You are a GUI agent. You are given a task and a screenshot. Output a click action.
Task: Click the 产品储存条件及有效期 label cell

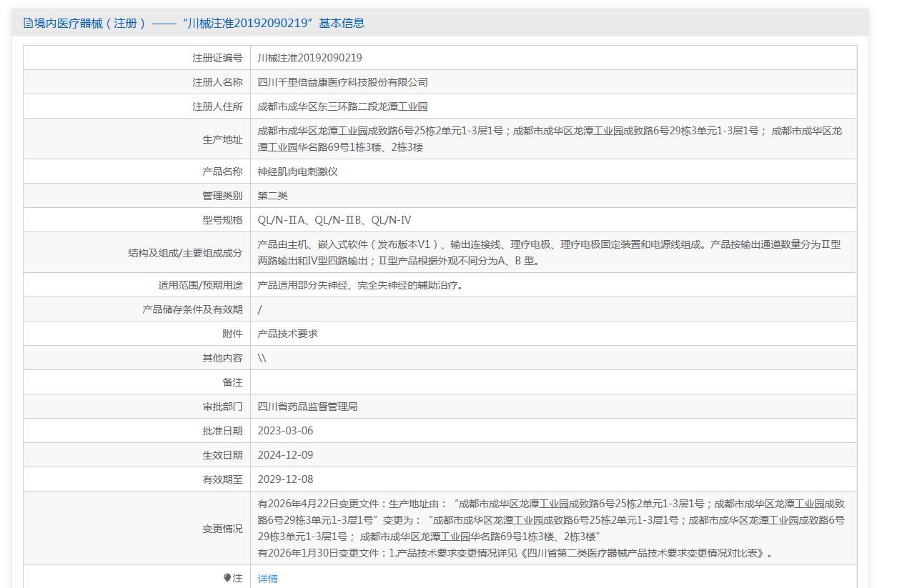coord(137,309)
